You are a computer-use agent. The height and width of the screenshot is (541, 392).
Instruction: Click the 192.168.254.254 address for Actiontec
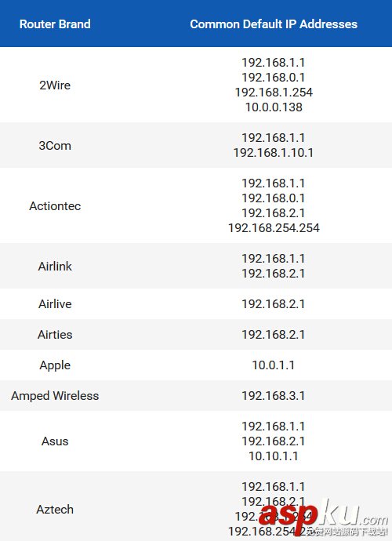point(274,227)
